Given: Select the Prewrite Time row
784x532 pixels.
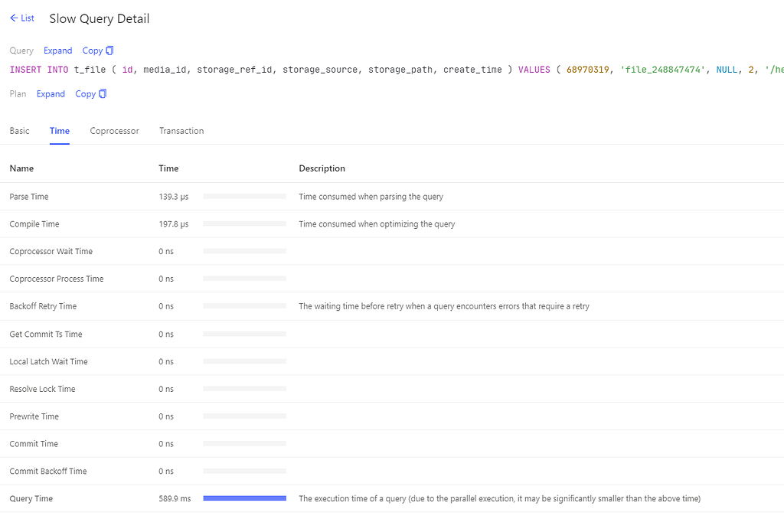Looking at the screenshot, I should pyautogui.click(x=34, y=416).
